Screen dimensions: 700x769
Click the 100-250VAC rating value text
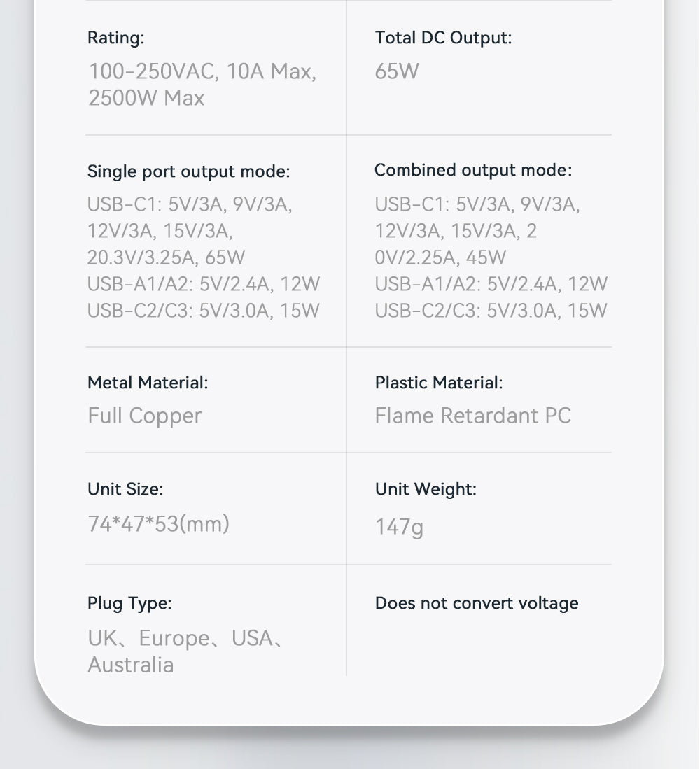click(202, 71)
